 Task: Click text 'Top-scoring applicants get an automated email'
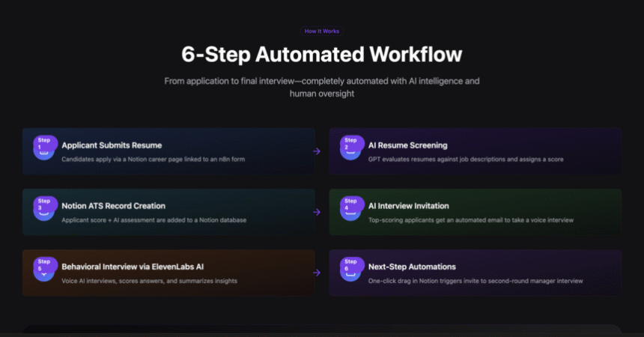click(471, 220)
